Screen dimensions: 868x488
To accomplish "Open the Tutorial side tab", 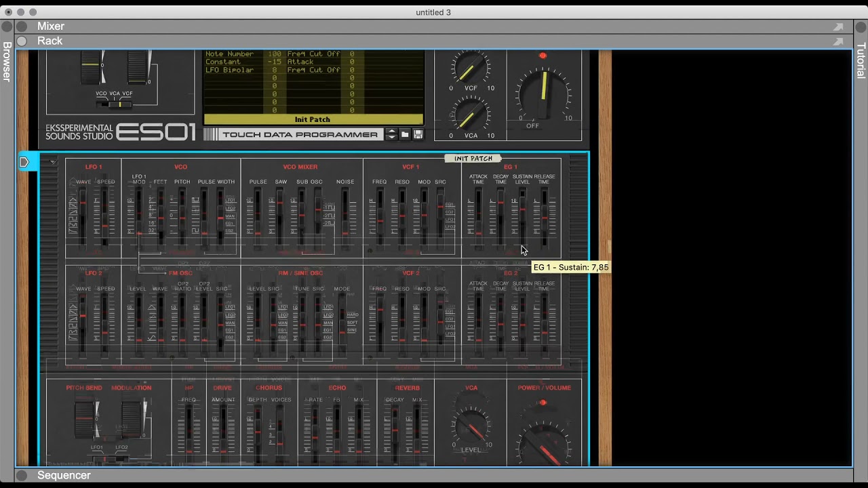I will coord(861,61).
